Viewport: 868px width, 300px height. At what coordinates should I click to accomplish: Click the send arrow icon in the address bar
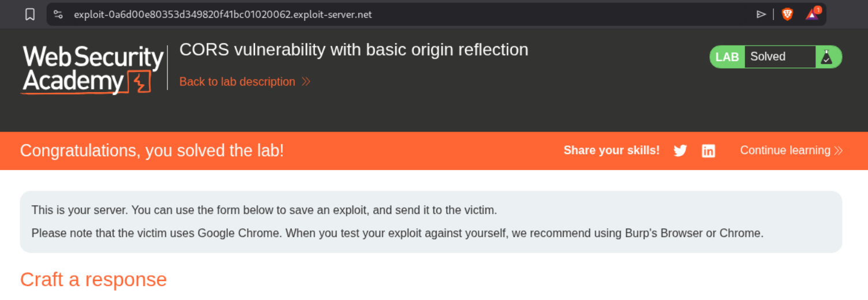coord(761,14)
